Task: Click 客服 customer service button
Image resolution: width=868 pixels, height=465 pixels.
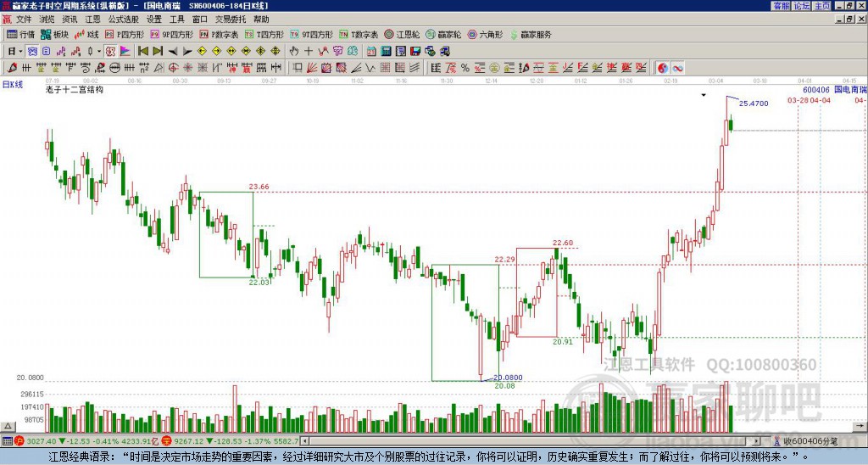Action: 781,6
